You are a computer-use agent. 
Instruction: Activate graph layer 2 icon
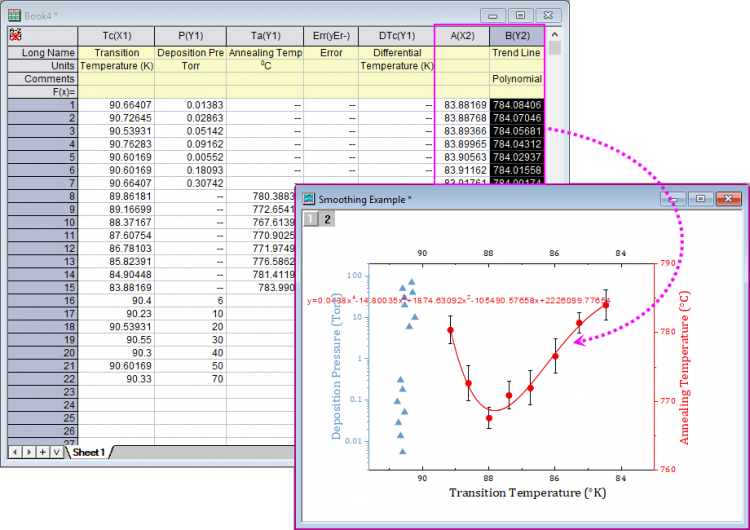[x=327, y=218]
